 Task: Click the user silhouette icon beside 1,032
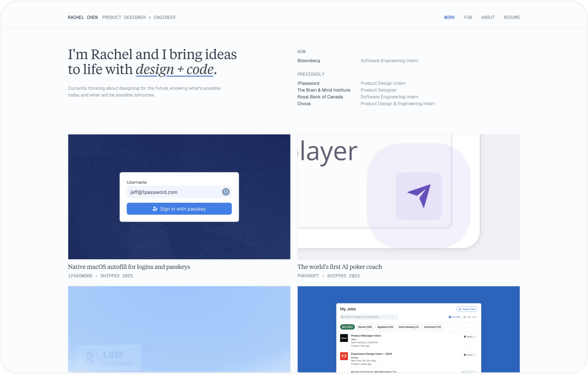click(90, 358)
